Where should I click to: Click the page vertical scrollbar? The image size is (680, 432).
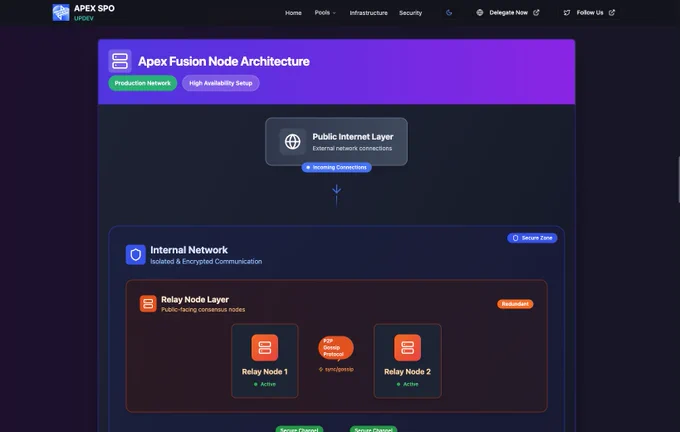coord(678,179)
